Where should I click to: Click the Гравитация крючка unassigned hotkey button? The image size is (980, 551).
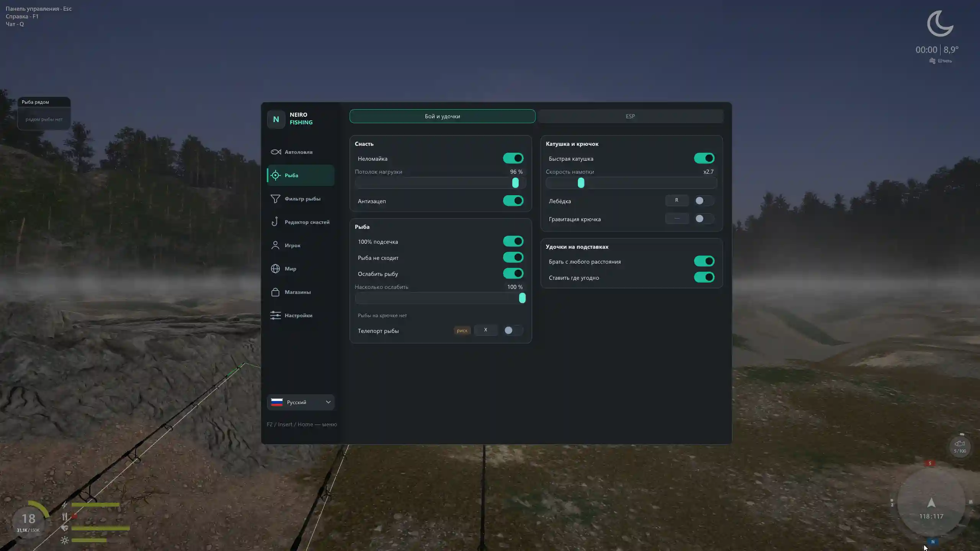click(677, 218)
